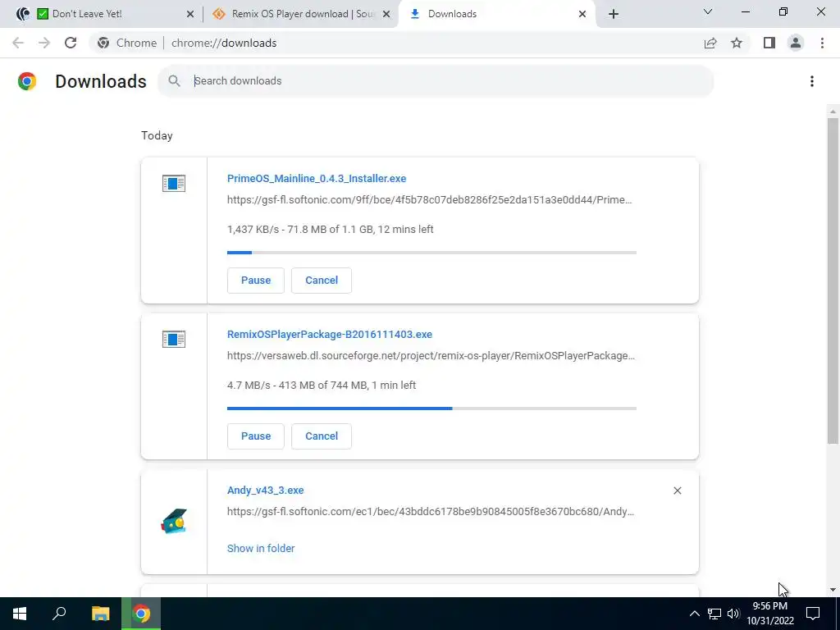Close the Don't Leave Yet! tab
The image size is (840, 630).
coord(190,15)
